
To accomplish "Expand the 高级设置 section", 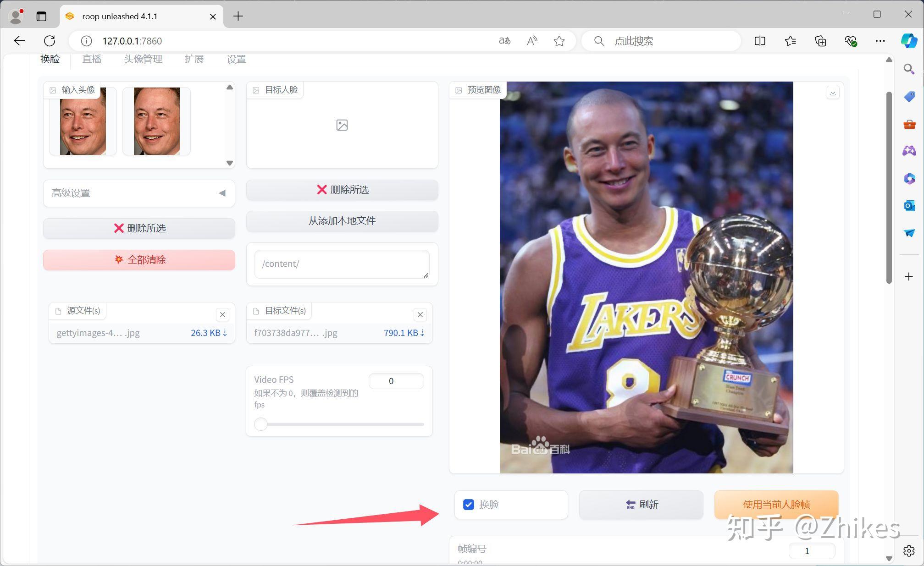I will pyautogui.click(x=139, y=193).
